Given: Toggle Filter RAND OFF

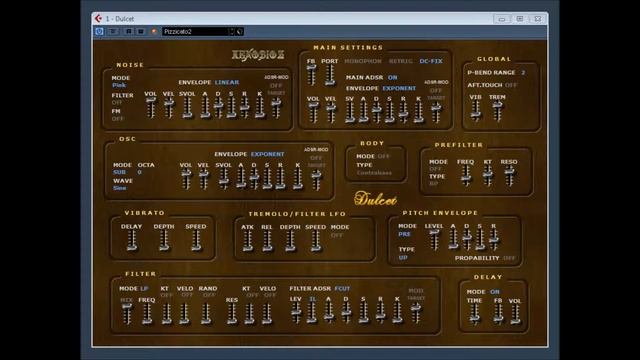Looking at the screenshot, I should (x=209, y=295).
